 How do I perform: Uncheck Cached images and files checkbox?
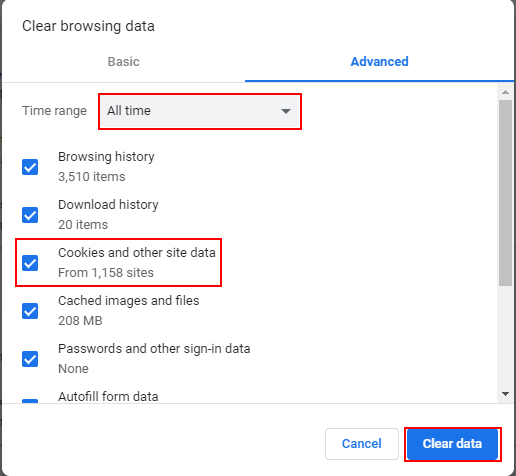[x=30, y=311]
